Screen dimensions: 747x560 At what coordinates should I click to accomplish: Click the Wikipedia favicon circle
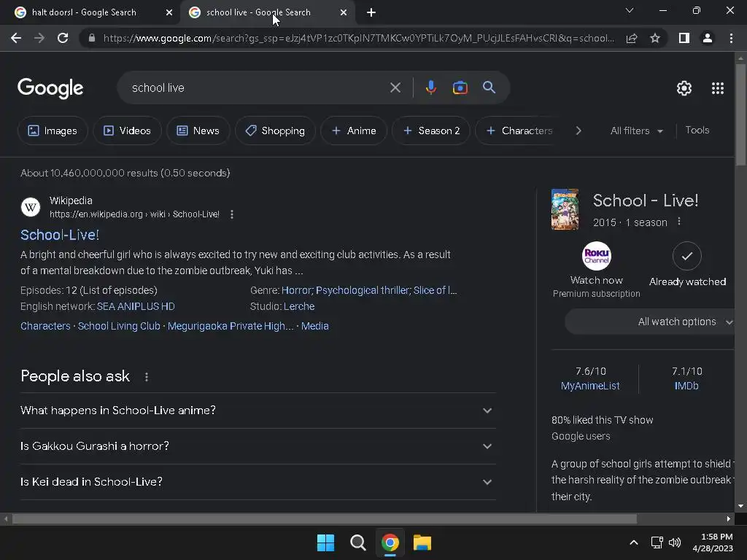coord(31,207)
